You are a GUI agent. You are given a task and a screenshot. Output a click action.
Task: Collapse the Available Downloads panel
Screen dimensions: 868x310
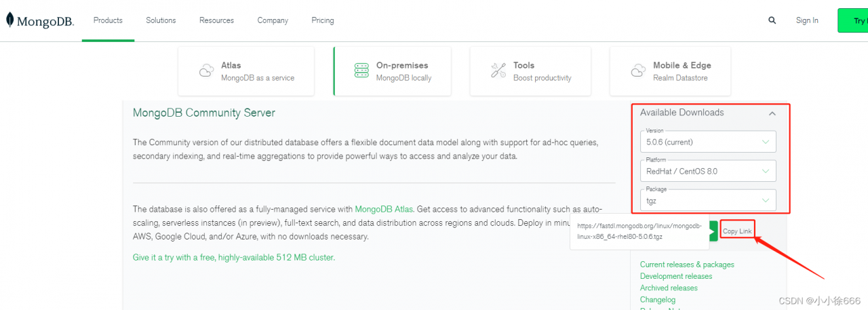click(772, 113)
